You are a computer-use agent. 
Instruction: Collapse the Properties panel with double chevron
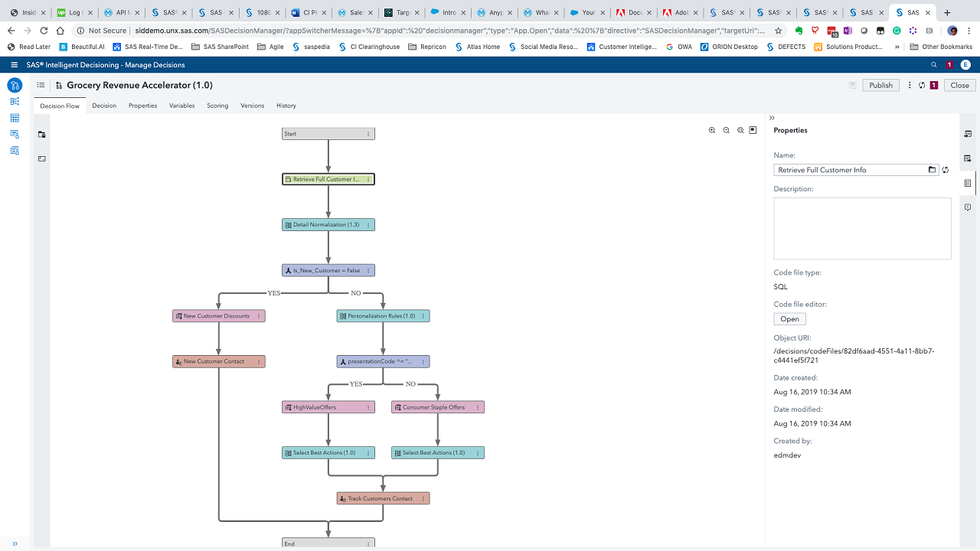point(772,118)
